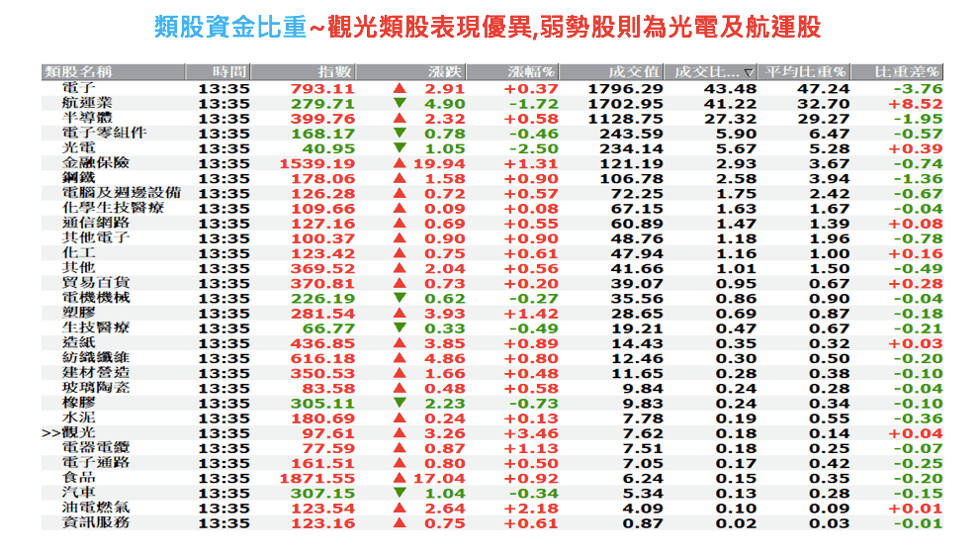Click the 類股名稱 column header
Image resolution: width=980 pixels, height=558 pixels.
pos(79,72)
